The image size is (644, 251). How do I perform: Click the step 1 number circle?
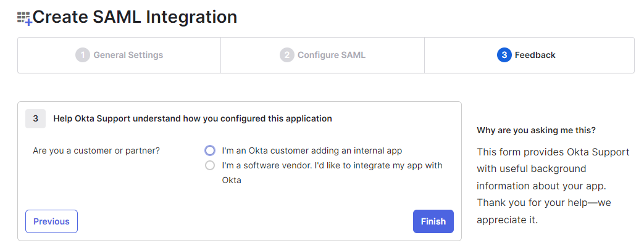coord(83,55)
